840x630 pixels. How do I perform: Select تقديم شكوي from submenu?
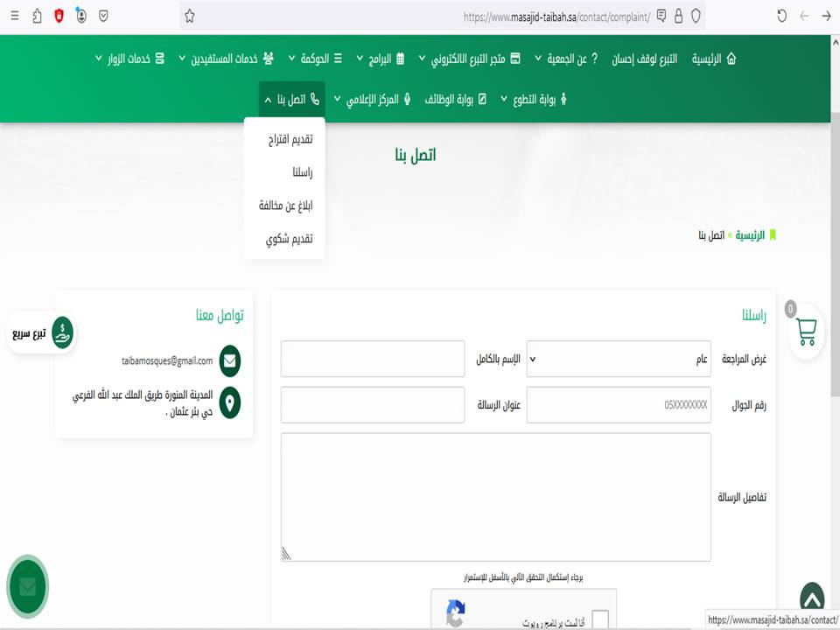(289, 239)
